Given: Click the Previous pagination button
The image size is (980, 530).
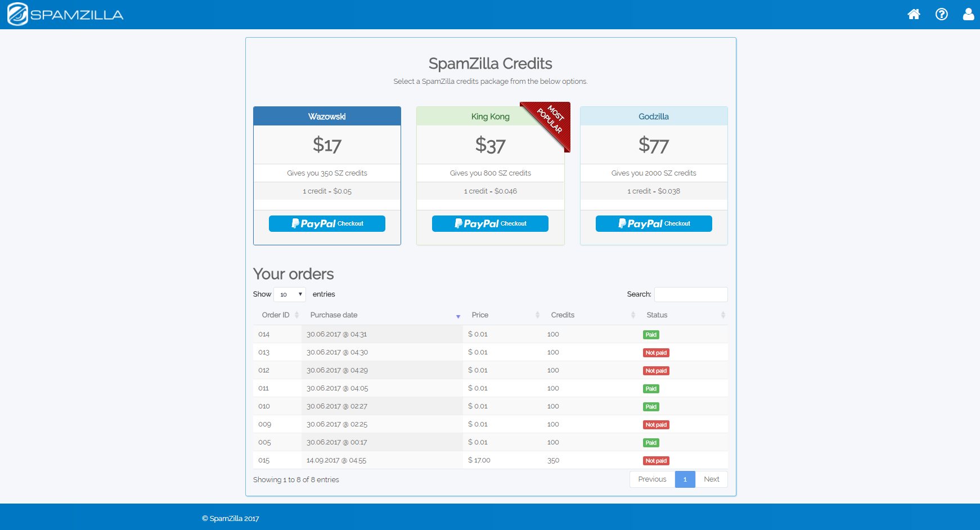Looking at the screenshot, I should tap(652, 479).
